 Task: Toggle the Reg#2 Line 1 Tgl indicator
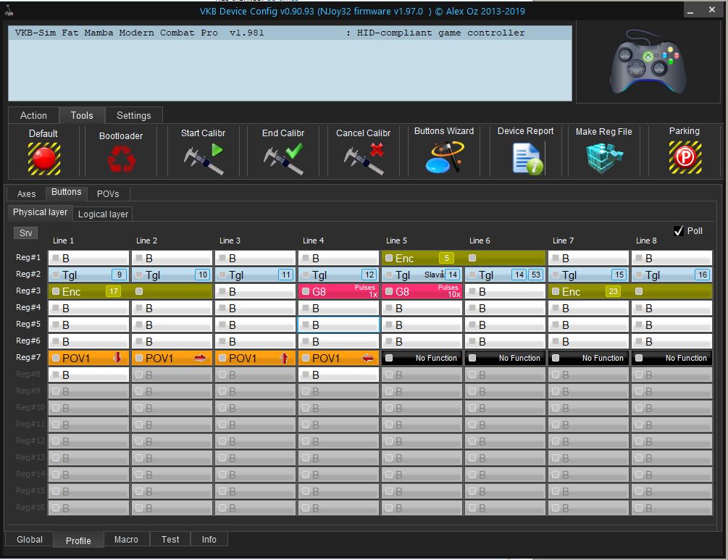[56, 275]
